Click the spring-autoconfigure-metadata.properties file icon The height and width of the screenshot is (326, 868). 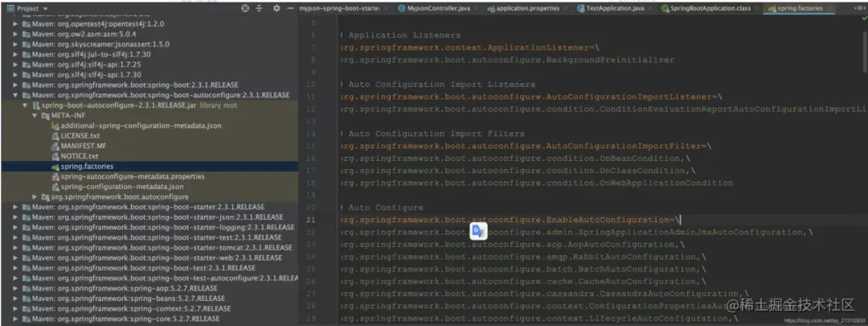tap(55, 176)
